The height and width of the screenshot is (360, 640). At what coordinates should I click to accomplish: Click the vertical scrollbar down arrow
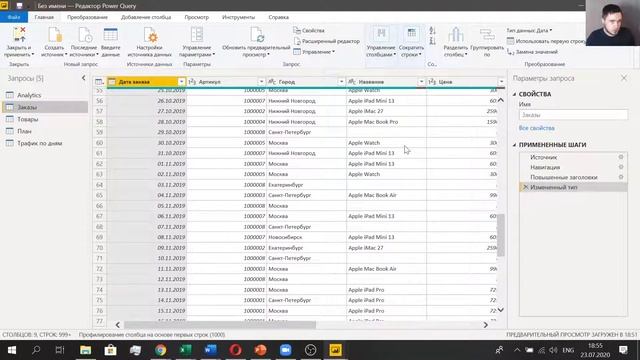click(501, 310)
